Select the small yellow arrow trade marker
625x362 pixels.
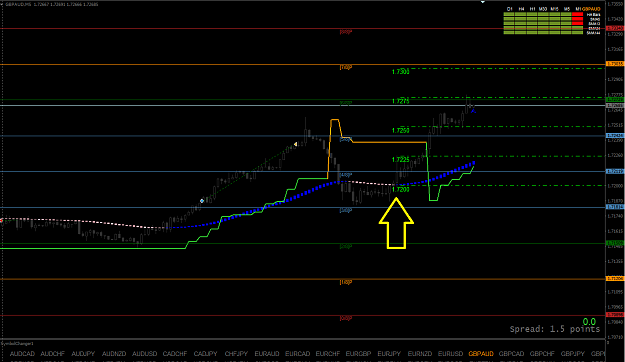(296, 144)
